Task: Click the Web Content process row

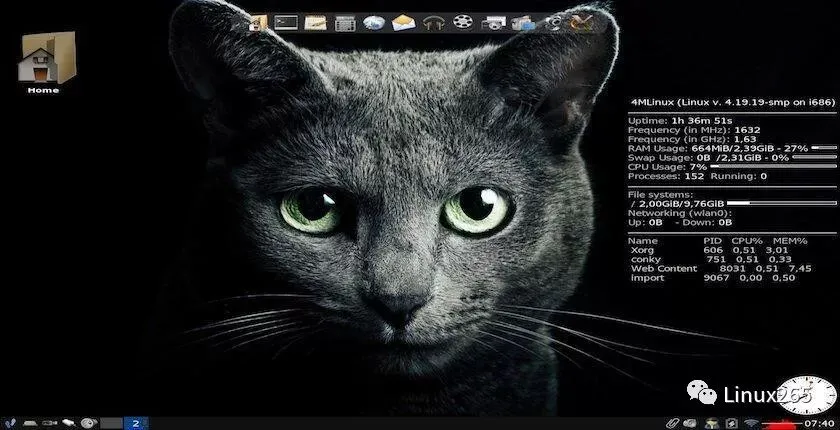Action: (721, 268)
